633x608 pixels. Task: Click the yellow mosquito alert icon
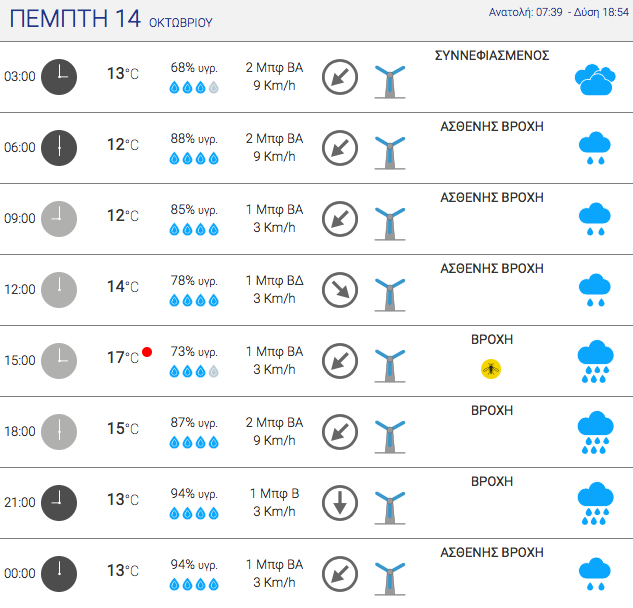[491, 369]
